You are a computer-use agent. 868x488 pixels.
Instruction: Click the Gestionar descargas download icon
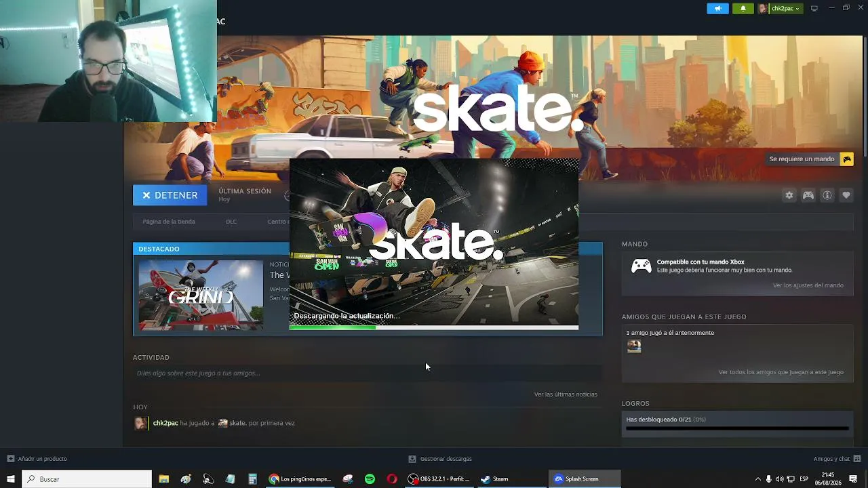click(x=412, y=459)
